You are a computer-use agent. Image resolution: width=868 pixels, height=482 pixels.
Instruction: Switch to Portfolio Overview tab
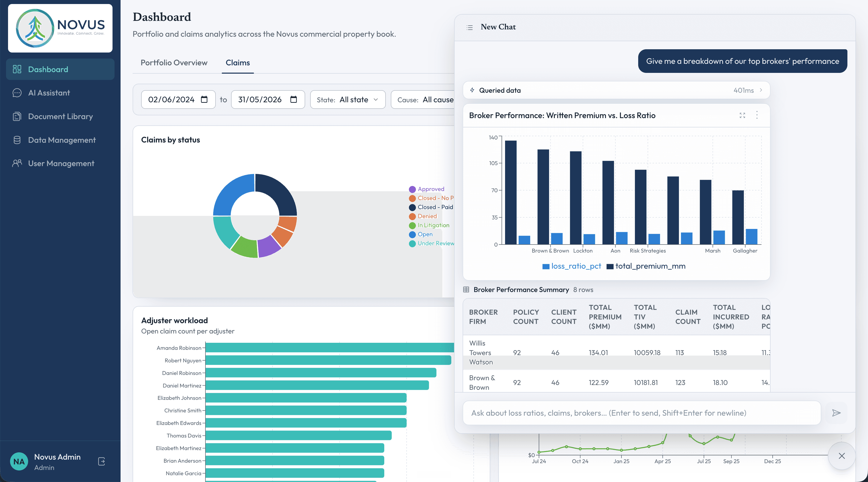tap(174, 63)
